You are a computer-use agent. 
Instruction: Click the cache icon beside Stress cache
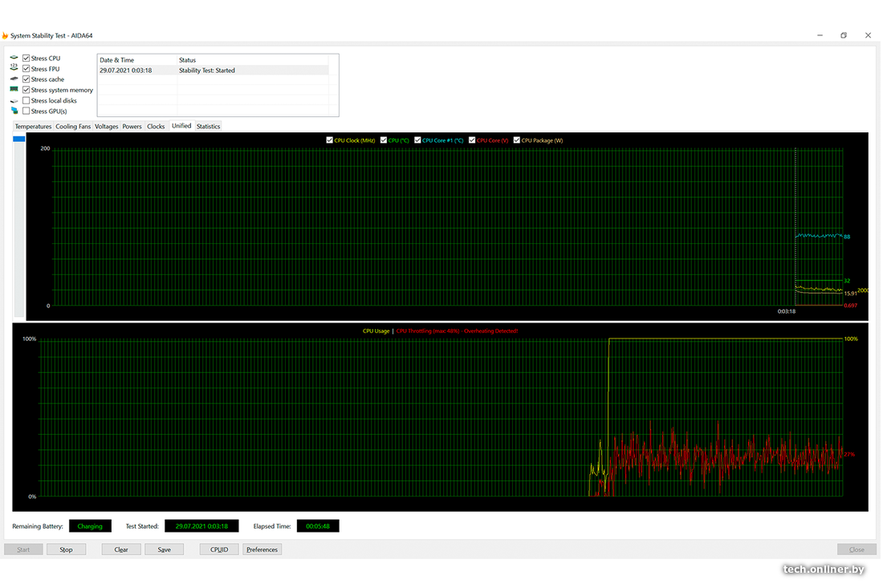[14, 79]
